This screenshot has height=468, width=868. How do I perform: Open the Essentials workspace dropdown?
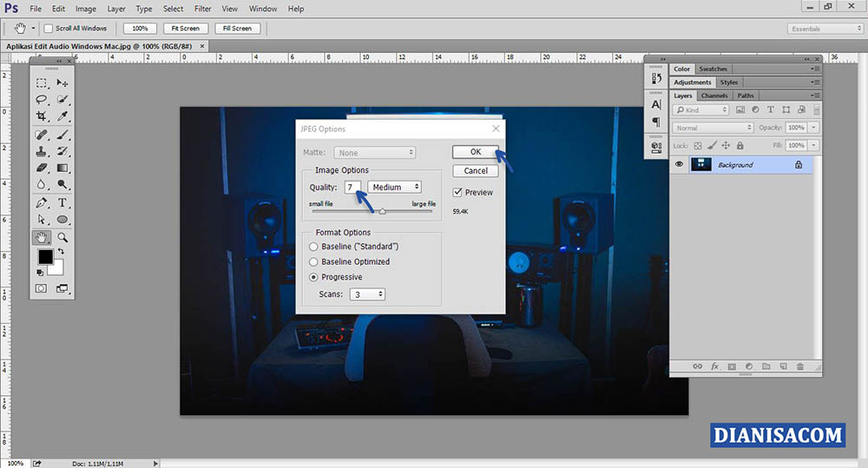[825, 29]
